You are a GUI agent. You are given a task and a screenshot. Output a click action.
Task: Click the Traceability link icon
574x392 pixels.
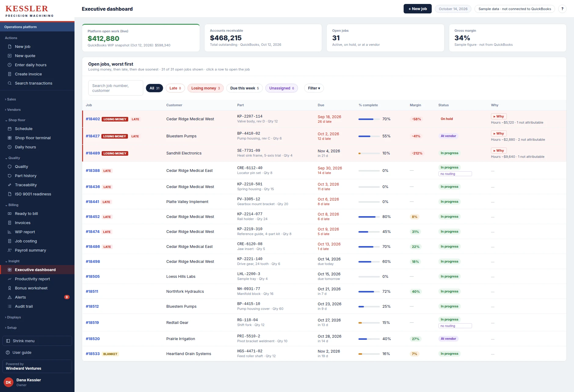point(9,185)
